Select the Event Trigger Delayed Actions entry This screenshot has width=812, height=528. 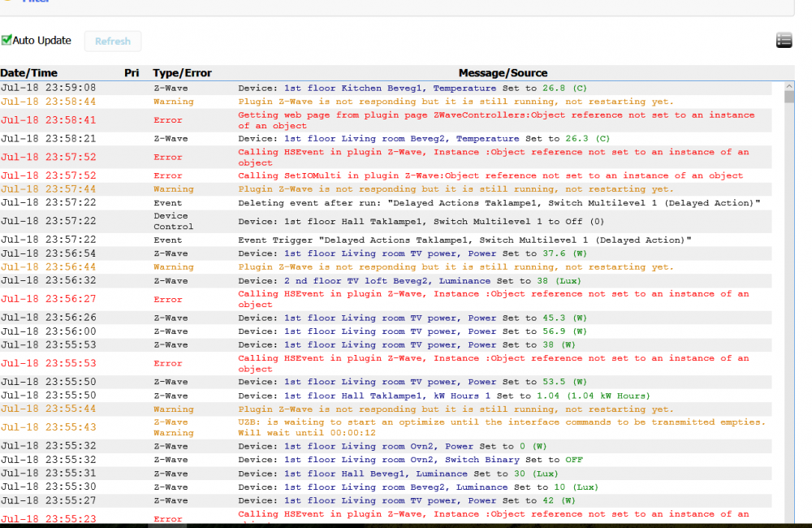click(x=464, y=240)
